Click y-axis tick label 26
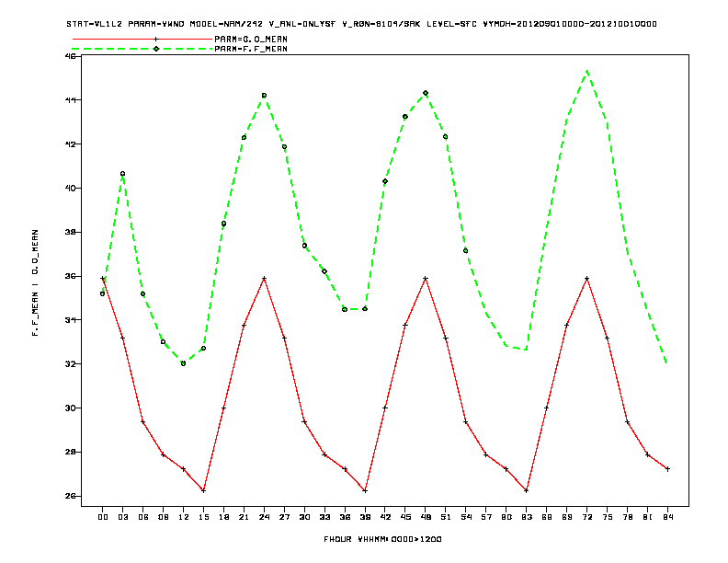Image resolution: width=728 pixels, height=563 pixels. (71, 496)
